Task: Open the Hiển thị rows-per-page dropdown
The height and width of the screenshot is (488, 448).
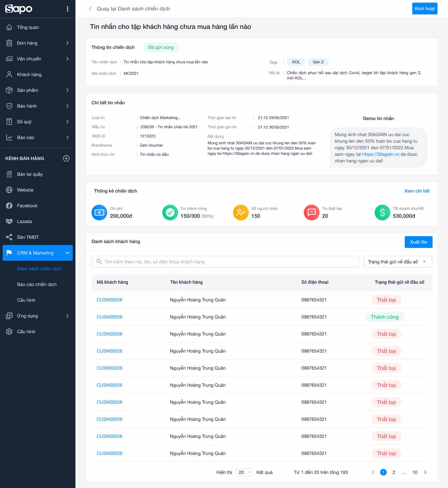Action: click(244, 472)
